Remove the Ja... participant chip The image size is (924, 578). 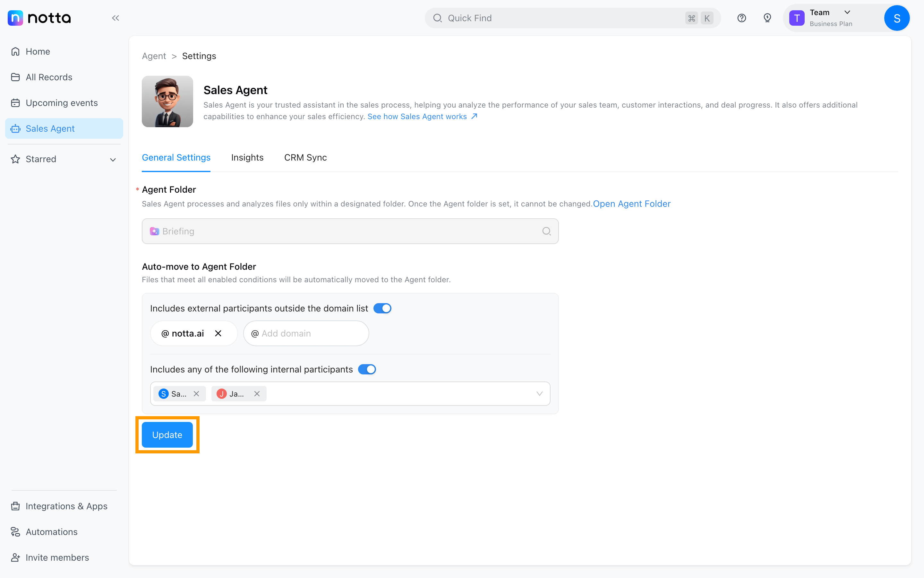click(x=257, y=394)
